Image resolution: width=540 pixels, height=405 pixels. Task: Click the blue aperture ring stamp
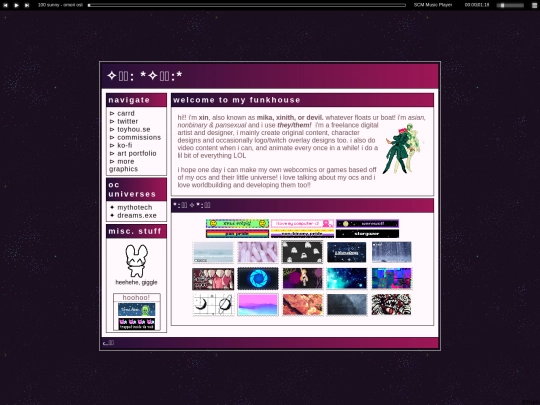(x=258, y=279)
